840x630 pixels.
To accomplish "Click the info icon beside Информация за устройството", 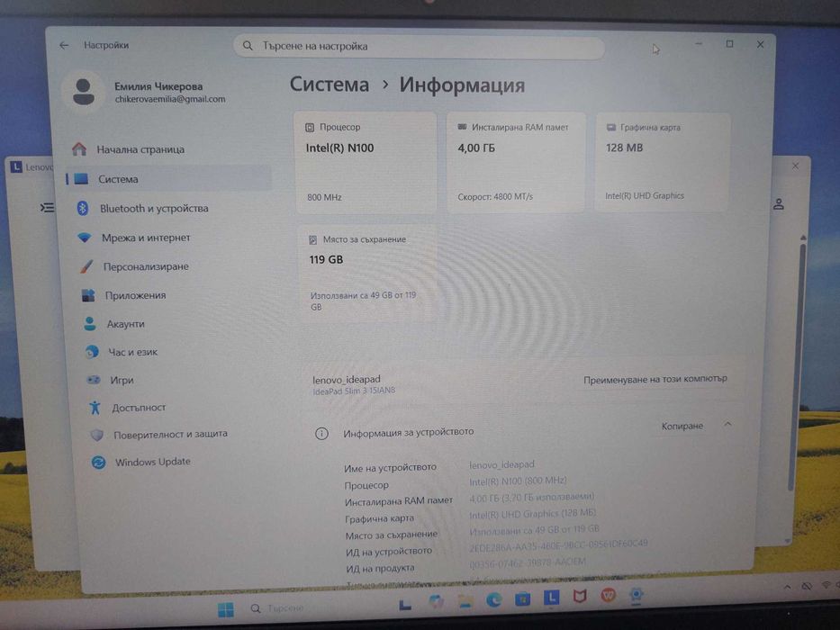I will (x=321, y=434).
